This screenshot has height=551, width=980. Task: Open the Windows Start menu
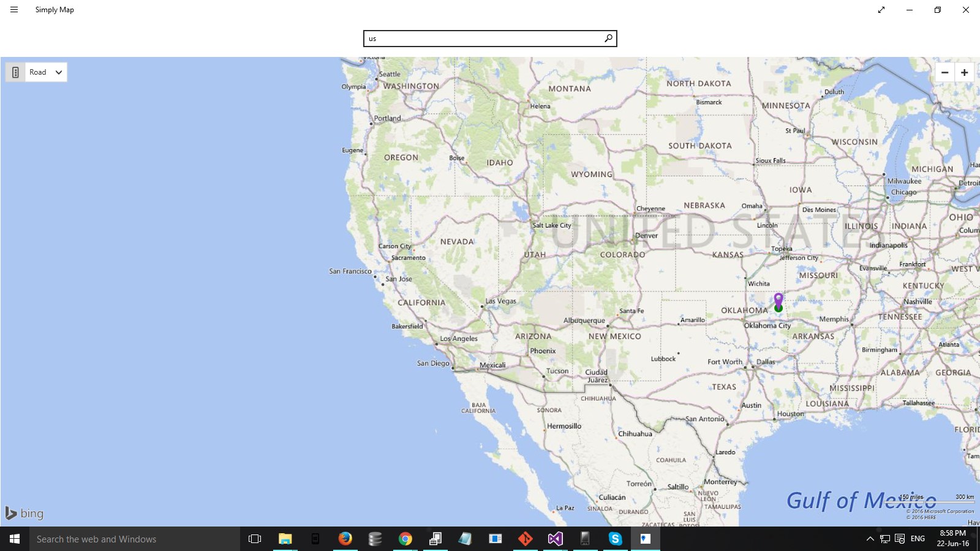click(15, 539)
